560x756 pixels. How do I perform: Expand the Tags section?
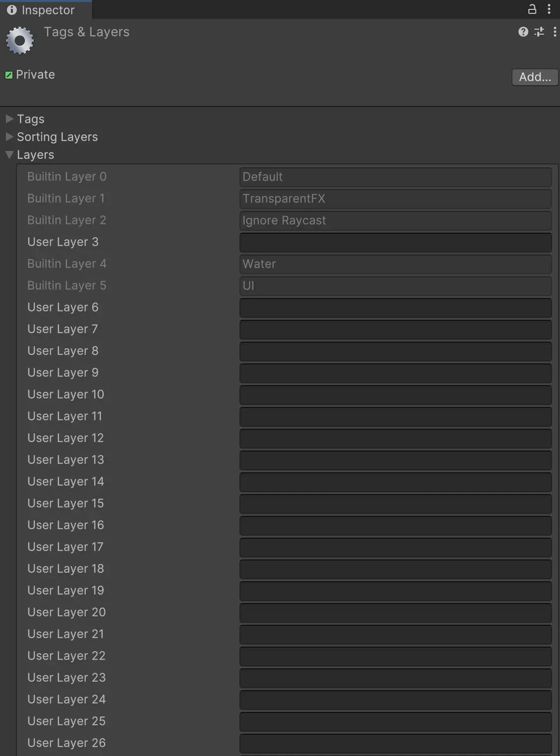[9, 119]
